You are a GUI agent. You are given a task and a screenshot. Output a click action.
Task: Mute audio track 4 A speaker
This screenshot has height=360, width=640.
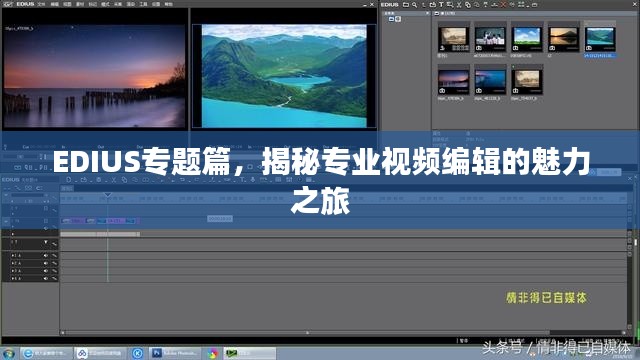tap(46, 278)
